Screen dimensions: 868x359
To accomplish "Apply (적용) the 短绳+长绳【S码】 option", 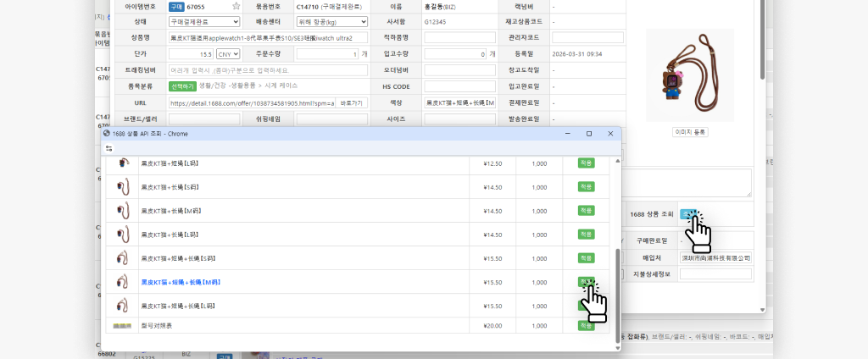I will coord(587,258).
